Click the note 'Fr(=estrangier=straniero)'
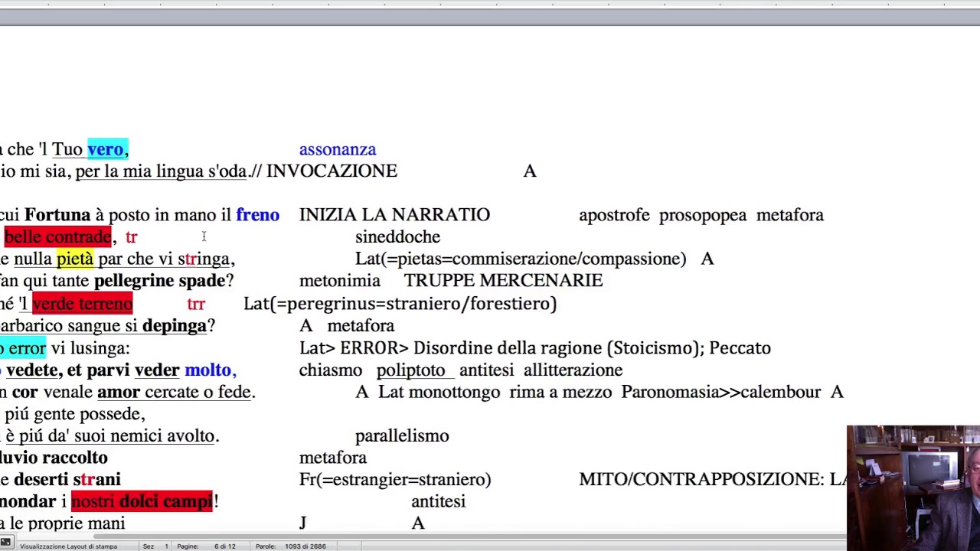 click(x=395, y=480)
